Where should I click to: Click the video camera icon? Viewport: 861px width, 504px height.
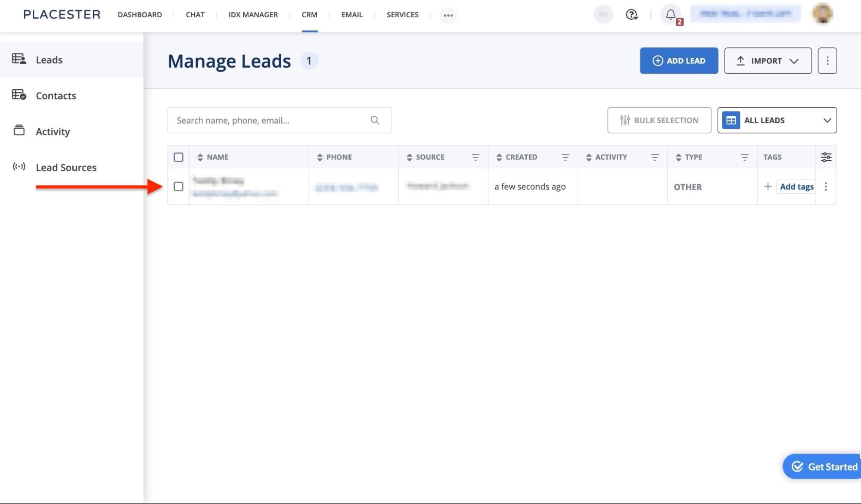[603, 15]
